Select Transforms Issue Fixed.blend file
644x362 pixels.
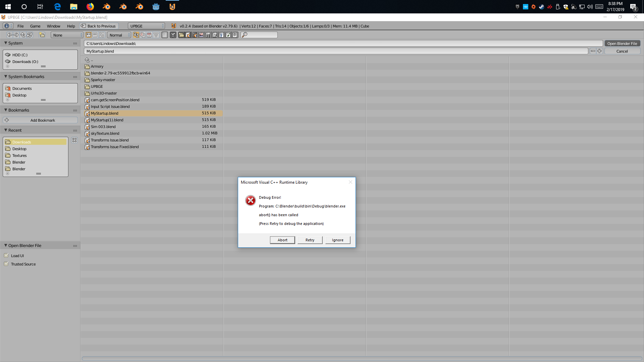115,147
